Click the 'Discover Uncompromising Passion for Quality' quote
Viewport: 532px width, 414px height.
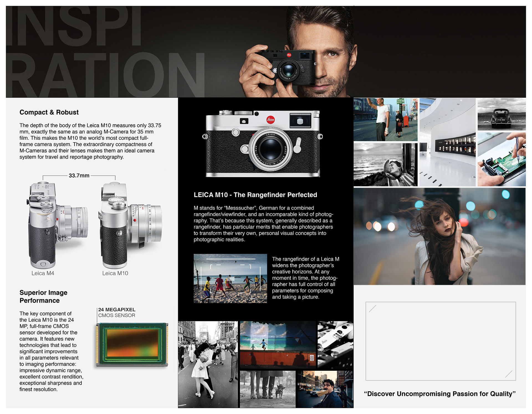[x=439, y=394]
